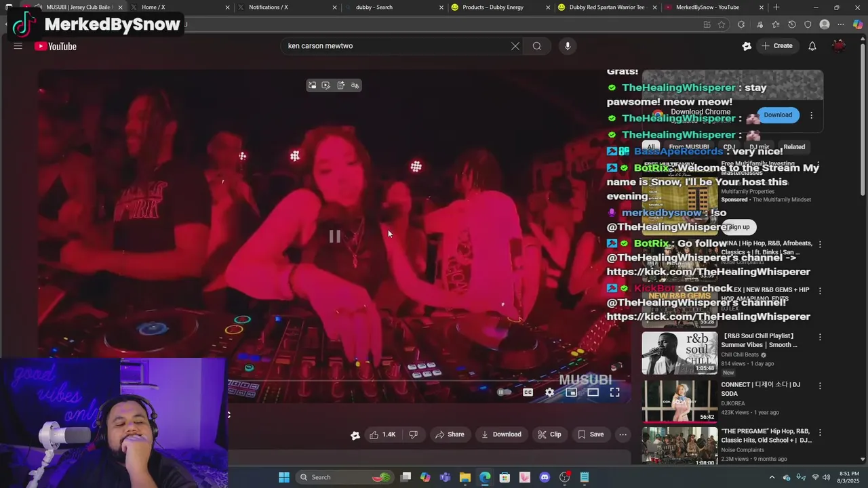
Task: Dislike the video with thumbs down
Action: pos(413,434)
